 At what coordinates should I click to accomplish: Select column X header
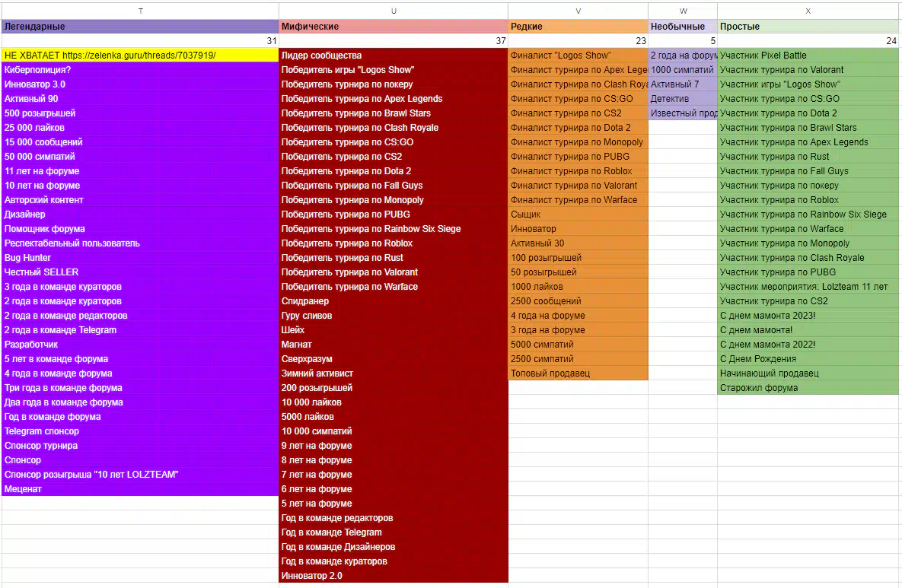[808, 11]
